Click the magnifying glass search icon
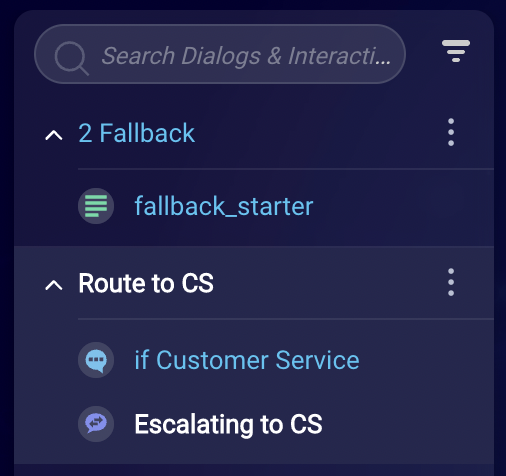This screenshot has width=506, height=476. pos(72,58)
